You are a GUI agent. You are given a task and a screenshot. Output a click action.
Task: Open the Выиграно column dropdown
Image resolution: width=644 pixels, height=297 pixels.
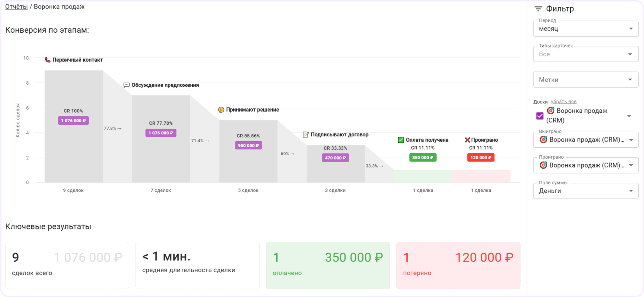tap(586, 140)
